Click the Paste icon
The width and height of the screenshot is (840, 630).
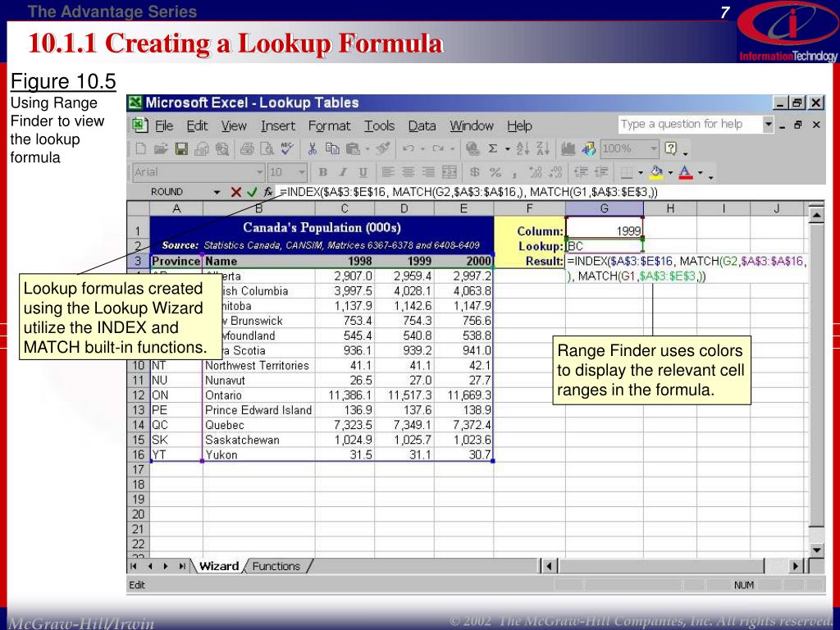(353, 149)
